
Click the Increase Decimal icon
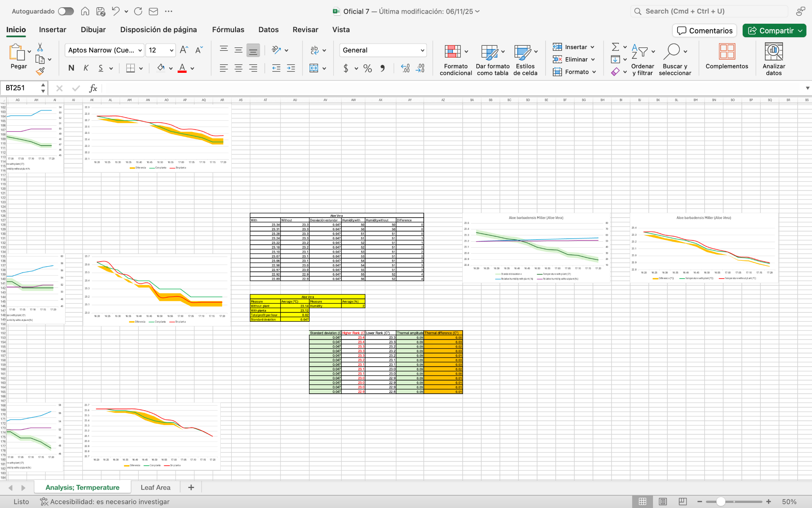(x=405, y=68)
